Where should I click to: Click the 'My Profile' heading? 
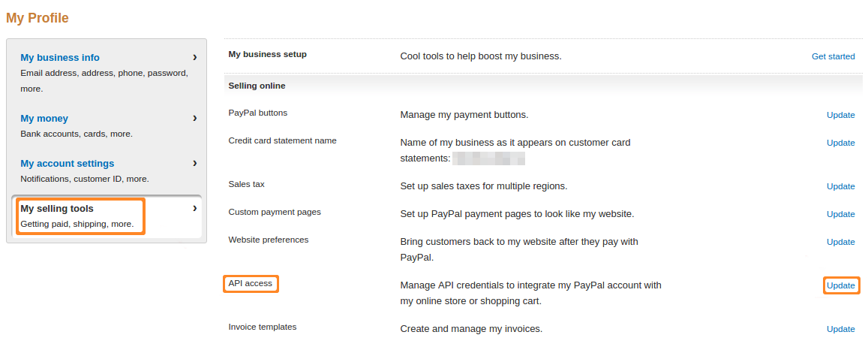click(38, 18)
